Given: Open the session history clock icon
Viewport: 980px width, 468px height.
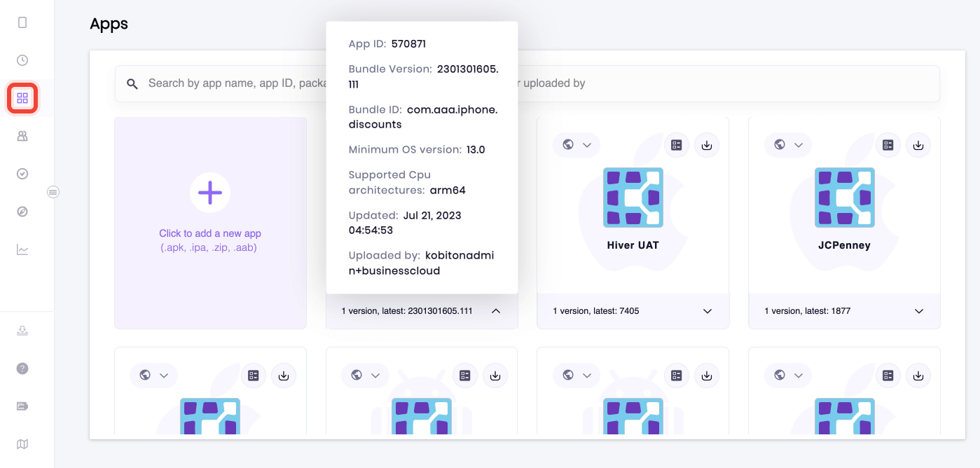Looking at the screenshot, I should point(22,60).
